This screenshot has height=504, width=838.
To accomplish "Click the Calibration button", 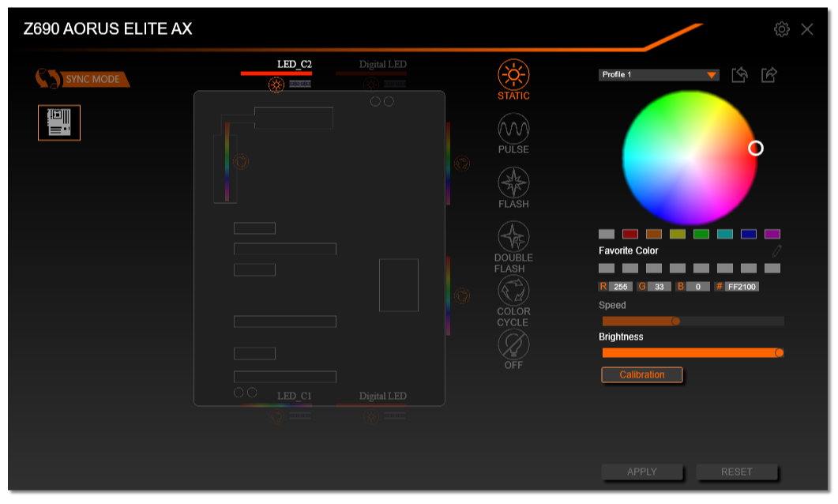I will point(642,374).
